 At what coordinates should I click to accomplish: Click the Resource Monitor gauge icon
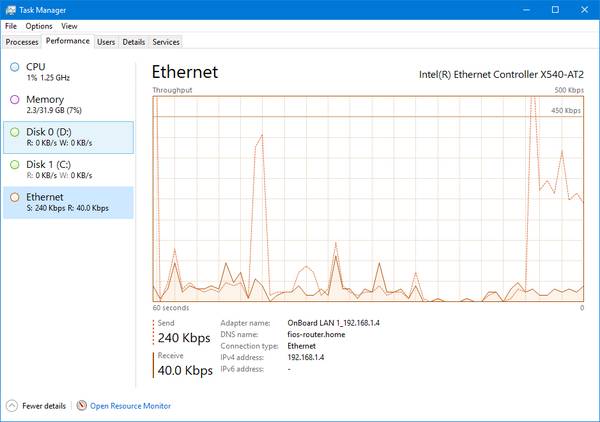(82, 406)
